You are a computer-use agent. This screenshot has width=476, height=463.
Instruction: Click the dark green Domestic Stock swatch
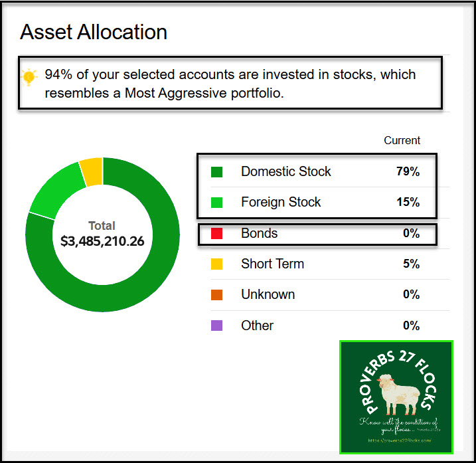click(216, 171)
